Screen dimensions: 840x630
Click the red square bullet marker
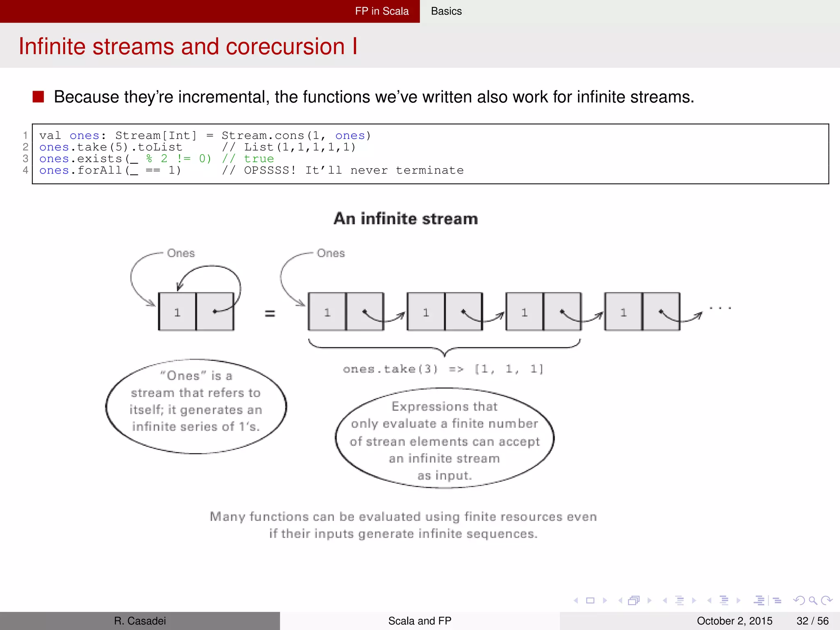pyautogui.click(x=38, y=97)
